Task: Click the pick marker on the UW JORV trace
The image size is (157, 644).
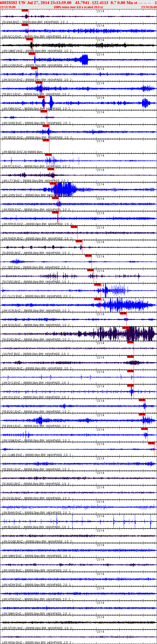Action: [53, 183]
